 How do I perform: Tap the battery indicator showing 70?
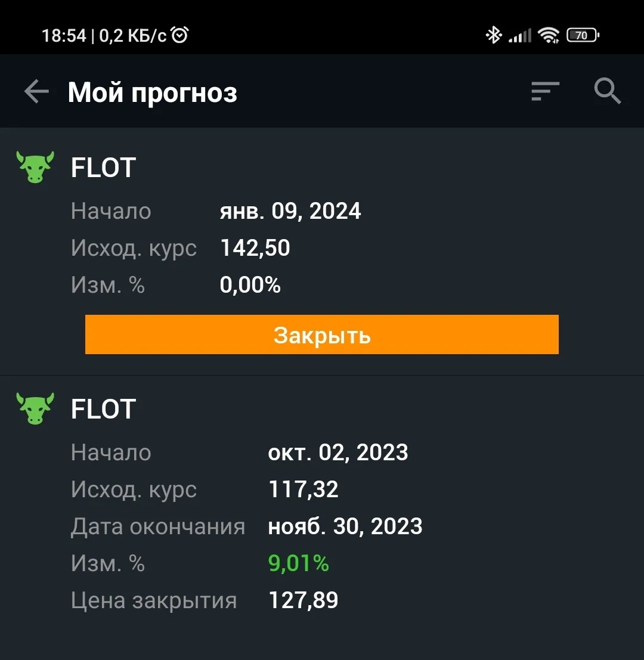(x=583, y=35)
